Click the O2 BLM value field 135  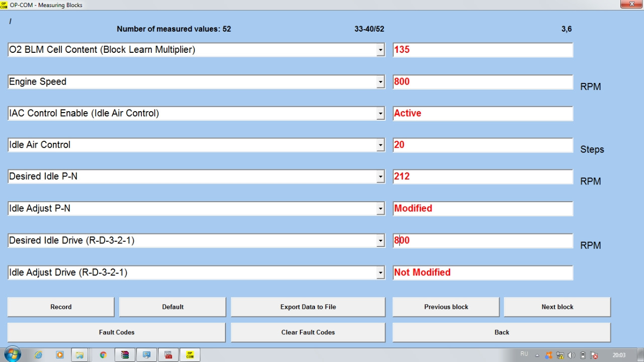point(483,50)
